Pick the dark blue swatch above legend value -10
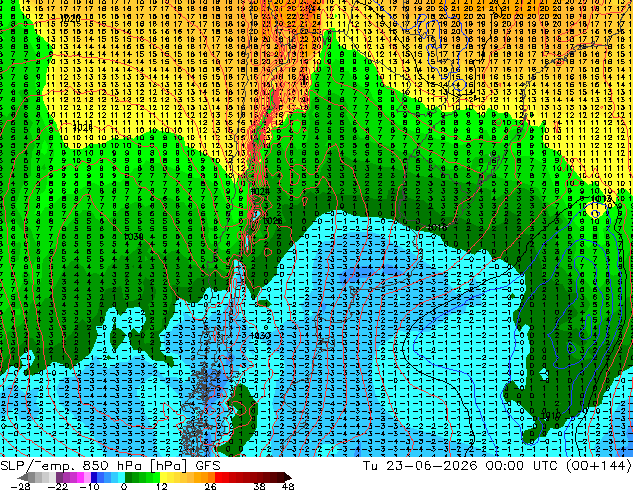 [94, 477]
